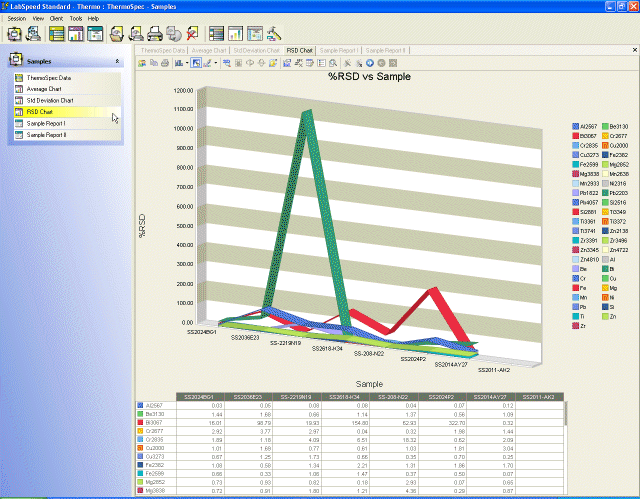Viewport: 640px width, 499px height.
Task: Open the Client menu
Action: tap(56, 18)
